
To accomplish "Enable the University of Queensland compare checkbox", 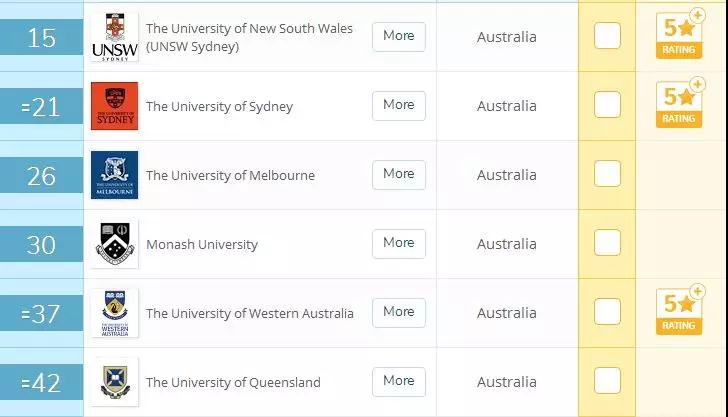I will [x=607, y=381].
